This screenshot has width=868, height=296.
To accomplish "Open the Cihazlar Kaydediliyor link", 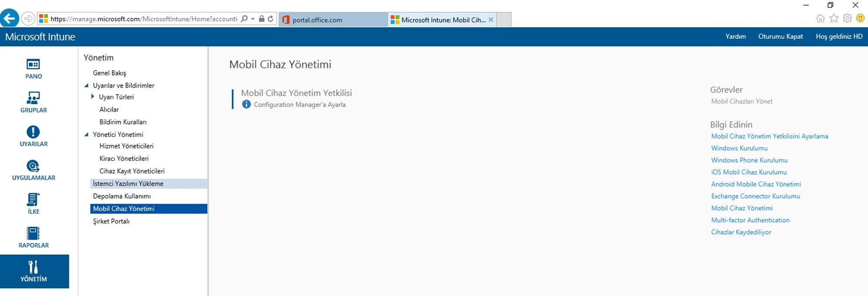I will 741,232.
